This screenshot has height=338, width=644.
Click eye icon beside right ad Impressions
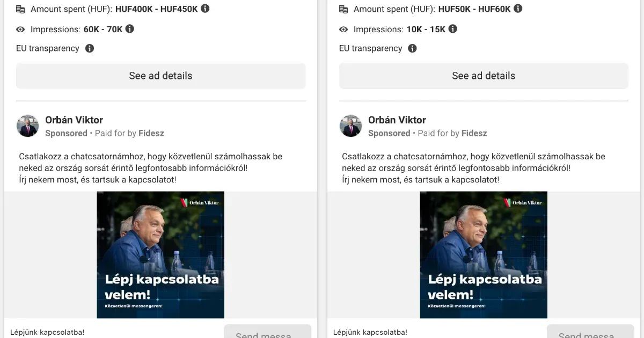point(343,30)
